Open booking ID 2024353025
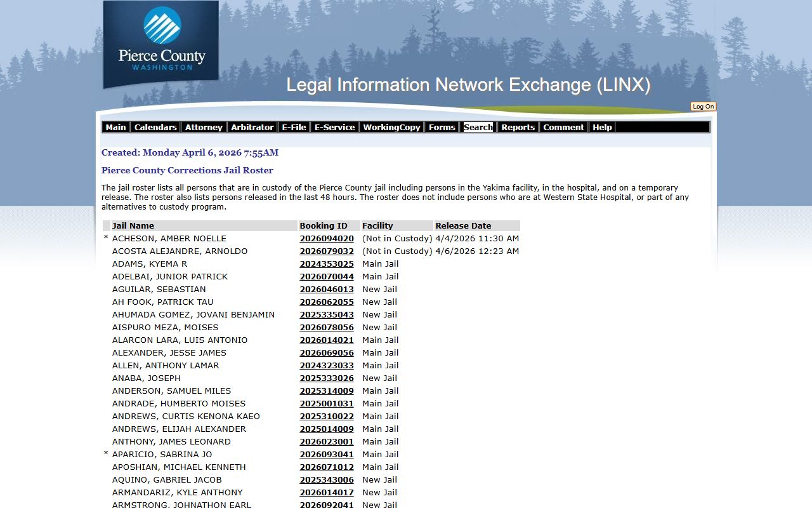This screenshot has height=508, width=812. click(x=327, y=264)
